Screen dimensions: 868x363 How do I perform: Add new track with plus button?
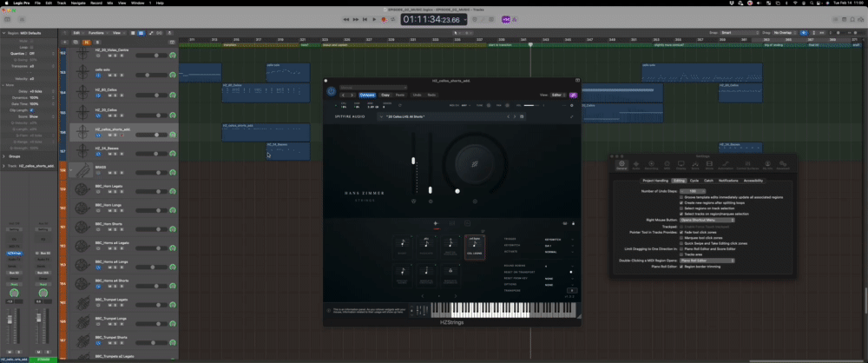(65, 43)
